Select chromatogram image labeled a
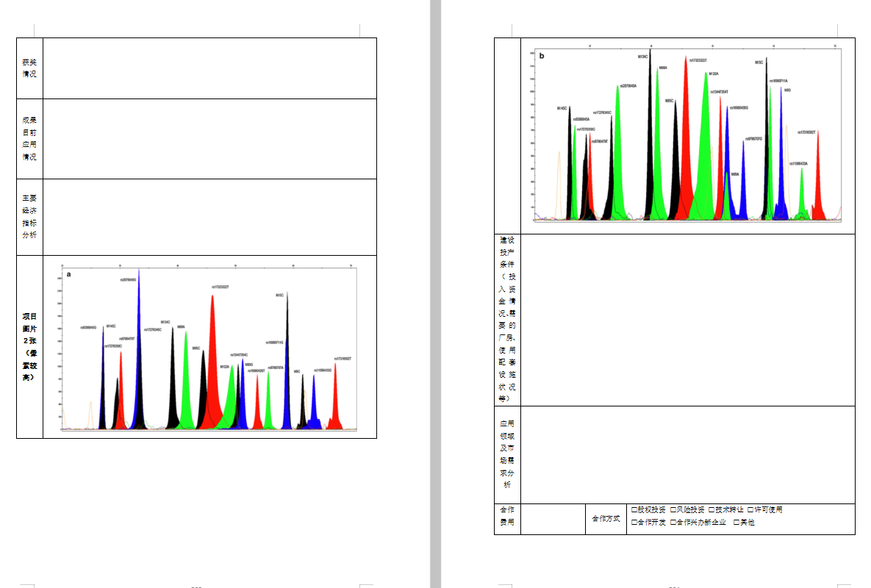Screen dimensions: 871x588 coord(209,348)
